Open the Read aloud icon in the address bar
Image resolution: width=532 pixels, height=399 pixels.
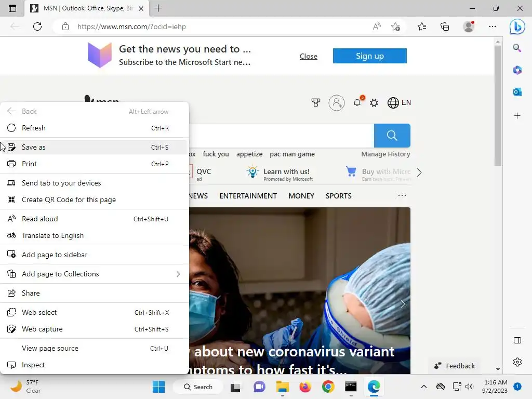pos(377,26)
